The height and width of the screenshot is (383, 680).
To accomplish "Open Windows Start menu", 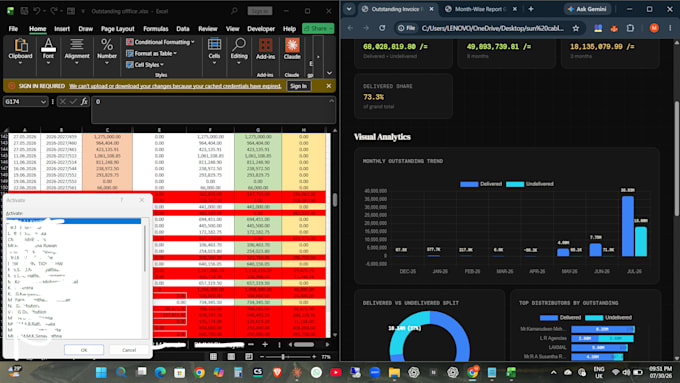I will [x=101, y=372].
